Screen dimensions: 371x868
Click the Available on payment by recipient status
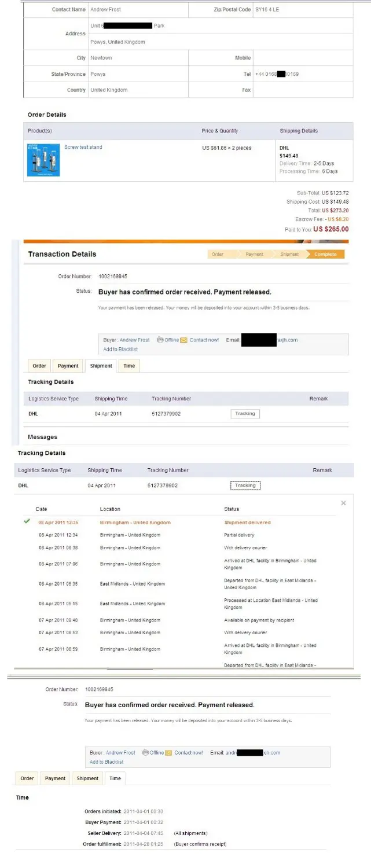point(259,620)
